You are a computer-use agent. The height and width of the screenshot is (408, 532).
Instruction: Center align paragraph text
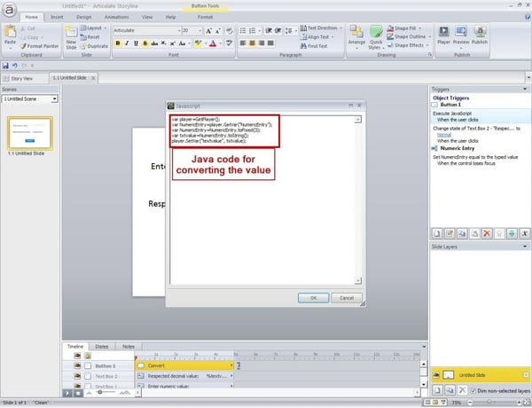pyautogui.click(x=252, y=43)
